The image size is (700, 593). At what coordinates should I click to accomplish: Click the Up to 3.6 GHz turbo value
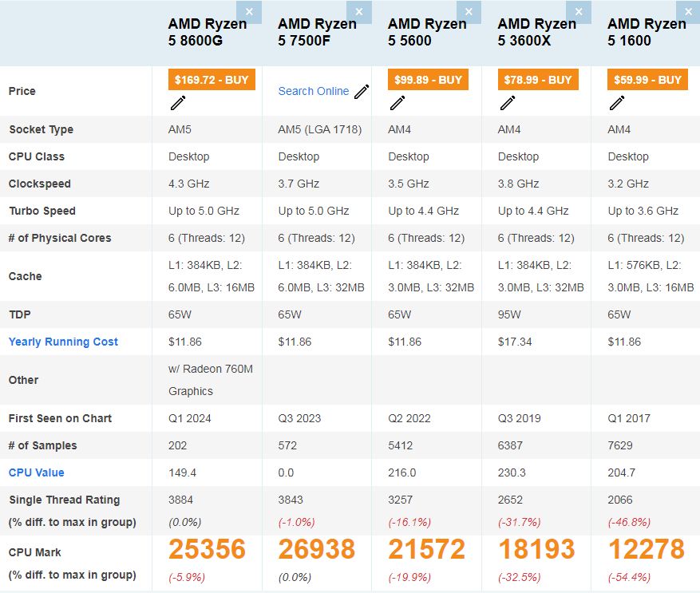point(643,211)
